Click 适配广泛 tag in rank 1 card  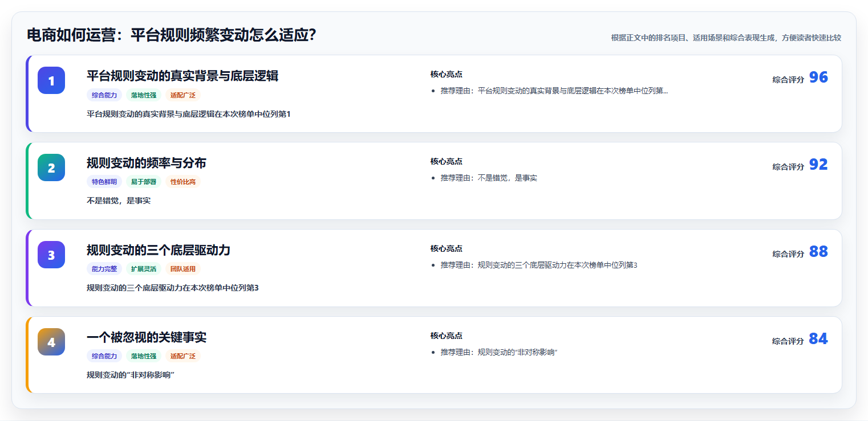(183, 95)
